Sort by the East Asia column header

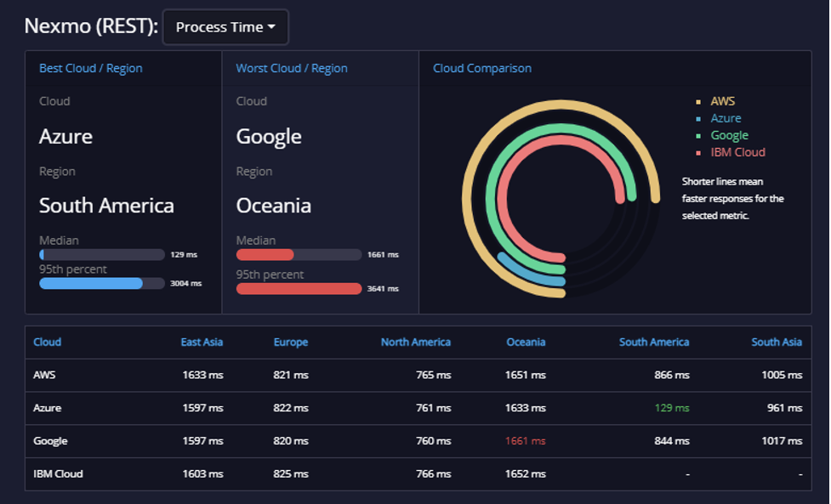tap(202, 342)
